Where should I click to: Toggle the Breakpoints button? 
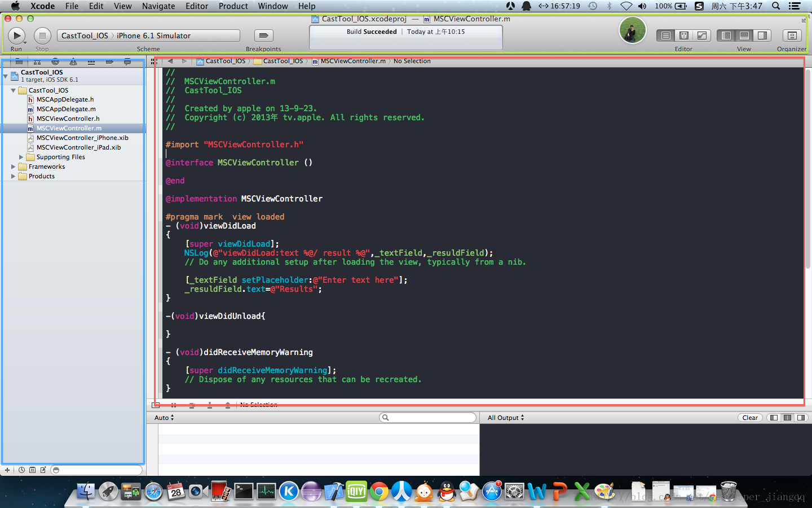[x=263, y=36]
